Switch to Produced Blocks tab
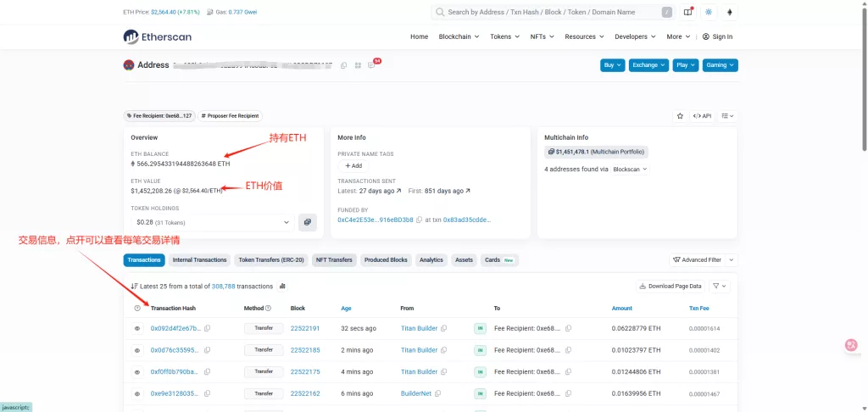 386,259
